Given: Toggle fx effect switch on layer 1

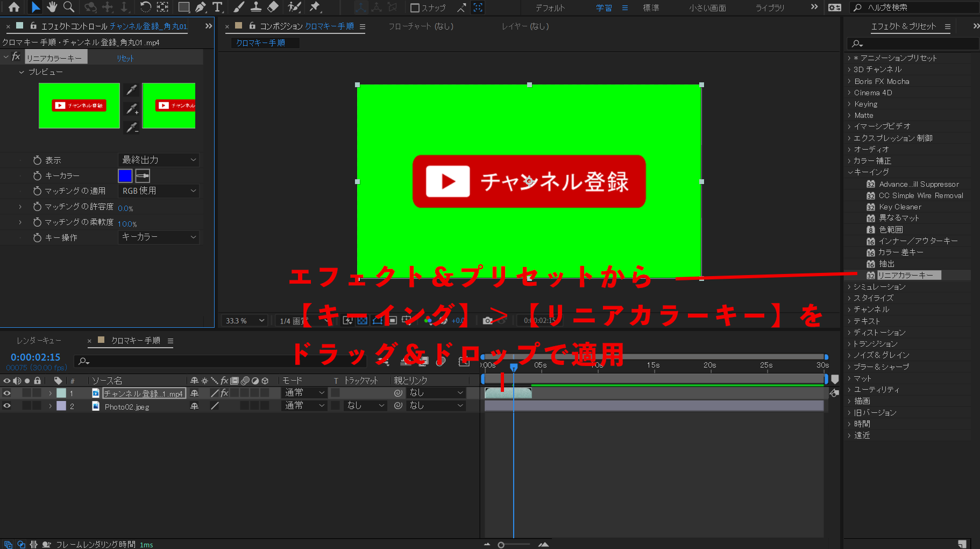Looking at the screenshot, I should (225, 393).
